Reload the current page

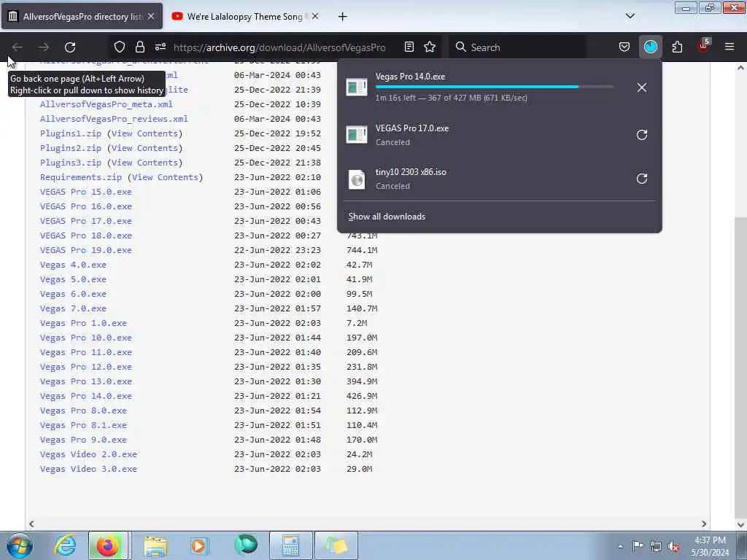pos(70,47)
